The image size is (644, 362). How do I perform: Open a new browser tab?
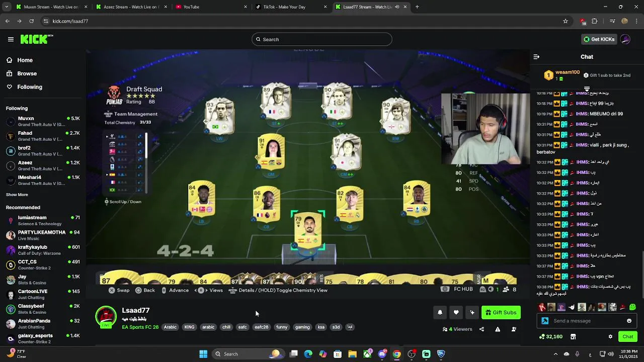(x=417, y=7)
